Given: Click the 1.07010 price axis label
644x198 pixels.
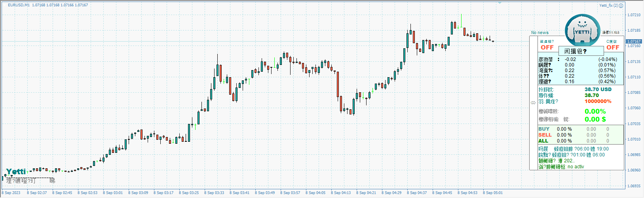Looking at the screenshot, I should click(634, 139).
